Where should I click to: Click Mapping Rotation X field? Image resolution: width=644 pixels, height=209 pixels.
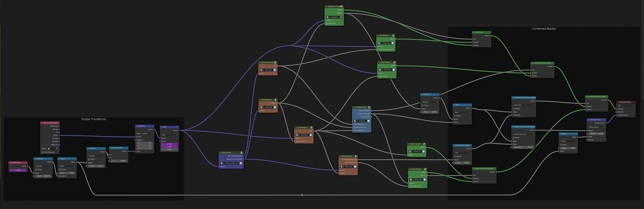pyautogui.click(x=144, y=143)
